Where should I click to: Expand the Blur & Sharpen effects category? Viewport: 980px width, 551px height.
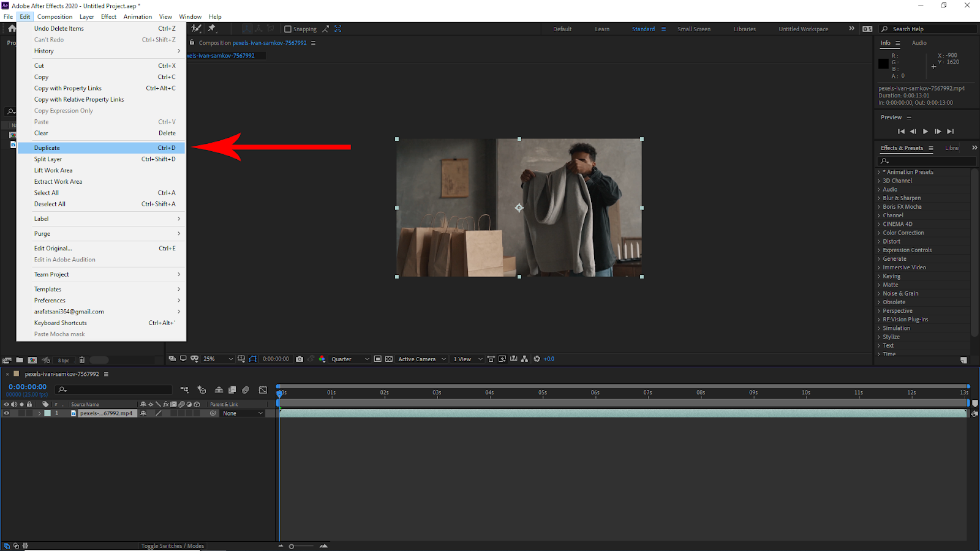(901, 198)
